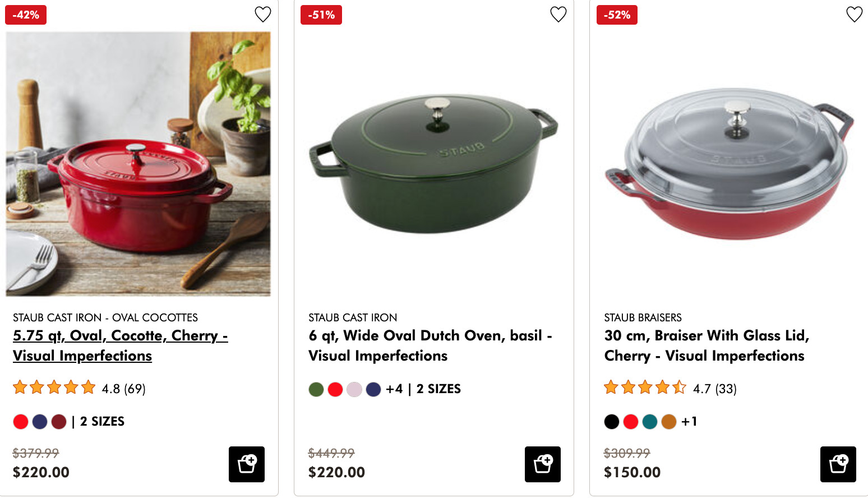Select the black swatch for the Braiser
The height and width of the screenshot is (498, 868).
(612, 422)
